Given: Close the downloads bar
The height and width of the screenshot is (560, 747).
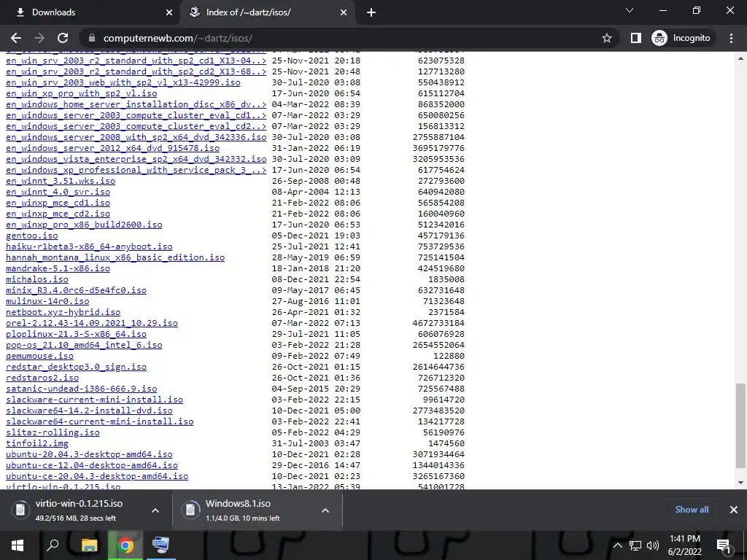Looking at the screenshot, I should click(734, 510).
